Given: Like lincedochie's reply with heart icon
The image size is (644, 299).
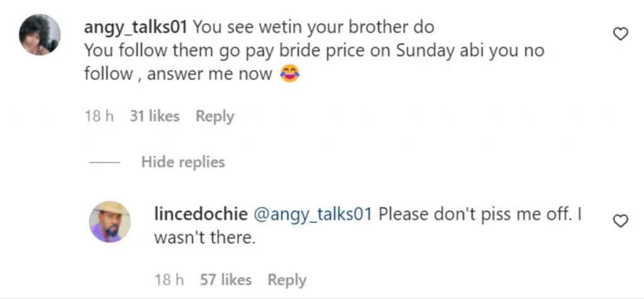Looking at the screenshot, I should click(x=620, y=221).
